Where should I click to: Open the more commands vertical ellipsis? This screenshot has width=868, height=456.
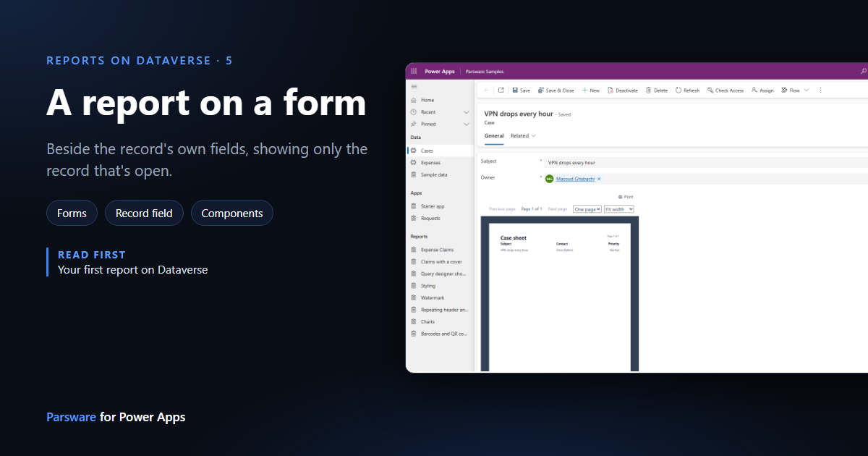click(821, 90)
